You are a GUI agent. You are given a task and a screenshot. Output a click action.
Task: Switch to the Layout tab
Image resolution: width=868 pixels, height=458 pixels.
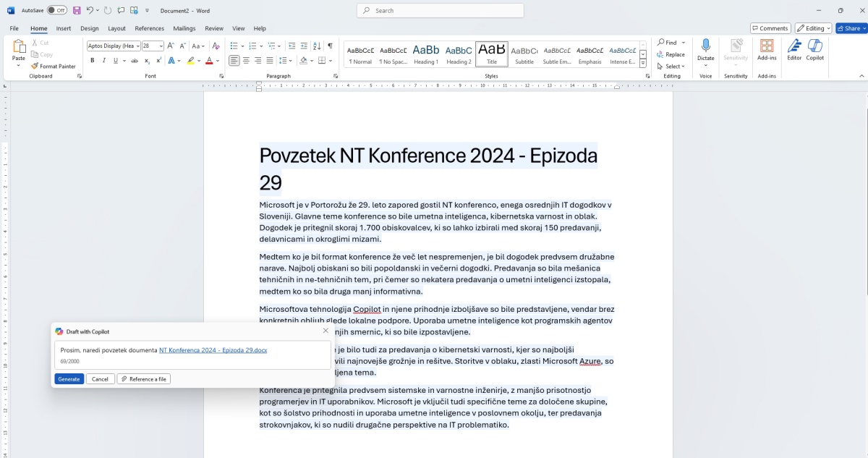pyautogui.click(x=116, y=28)
